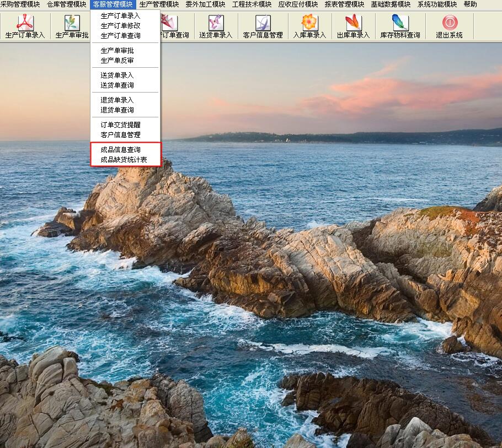Image resolution: width=502 pixels, height=448 pixels.
Task: Click the 生产单审批 toolbar icon
Action: tap(72, 23)
